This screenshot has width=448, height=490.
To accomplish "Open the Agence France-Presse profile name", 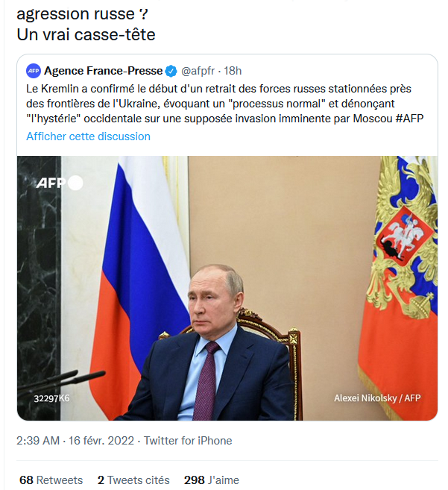I will [103, 71].
